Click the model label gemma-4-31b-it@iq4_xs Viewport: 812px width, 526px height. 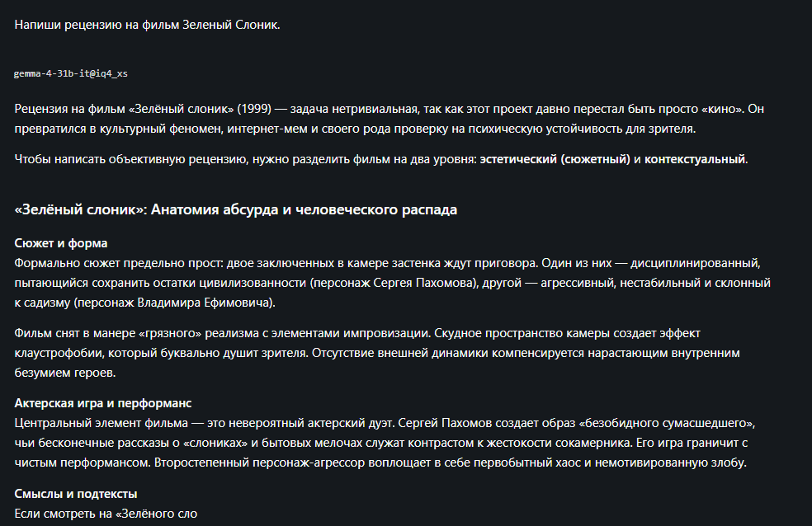[x=70, y=73]
